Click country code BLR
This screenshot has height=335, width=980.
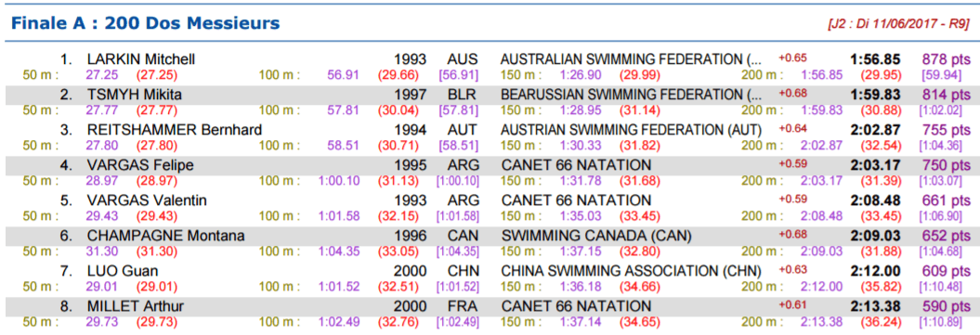pyautogui.click(x=463, y=95)
